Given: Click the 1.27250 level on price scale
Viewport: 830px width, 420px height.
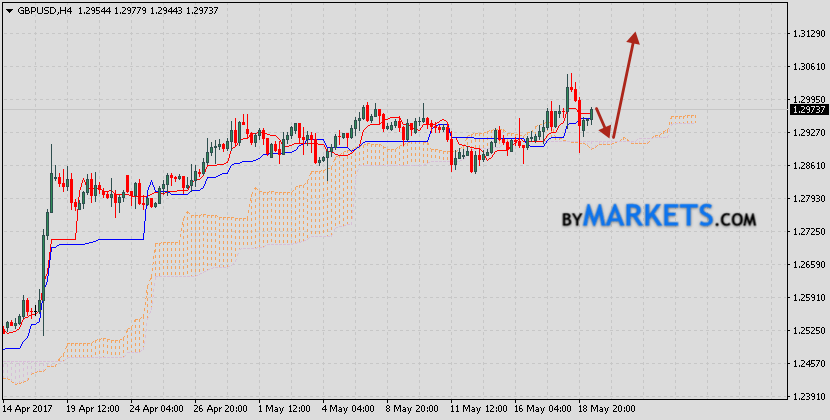Looking at the screenshot, I should [806, 232].
